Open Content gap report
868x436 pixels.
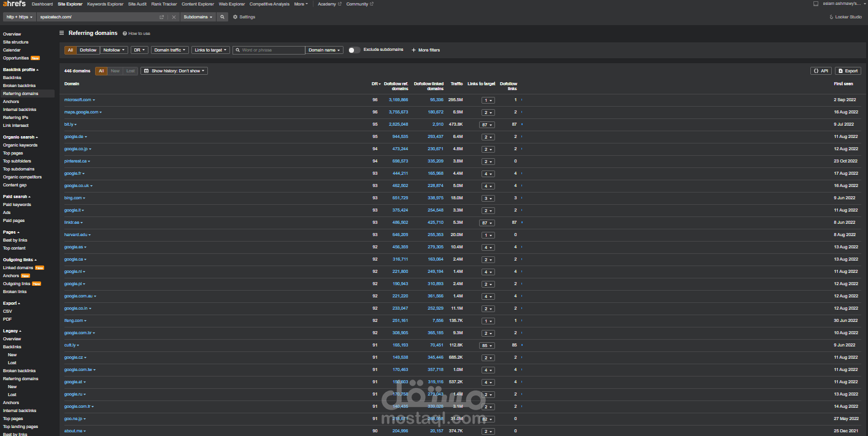(15, 185)
